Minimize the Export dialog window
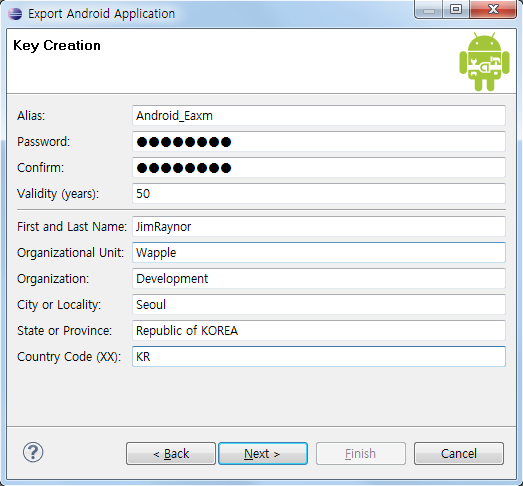The height and width of the screenshot is (486, 523). [429, 9]
